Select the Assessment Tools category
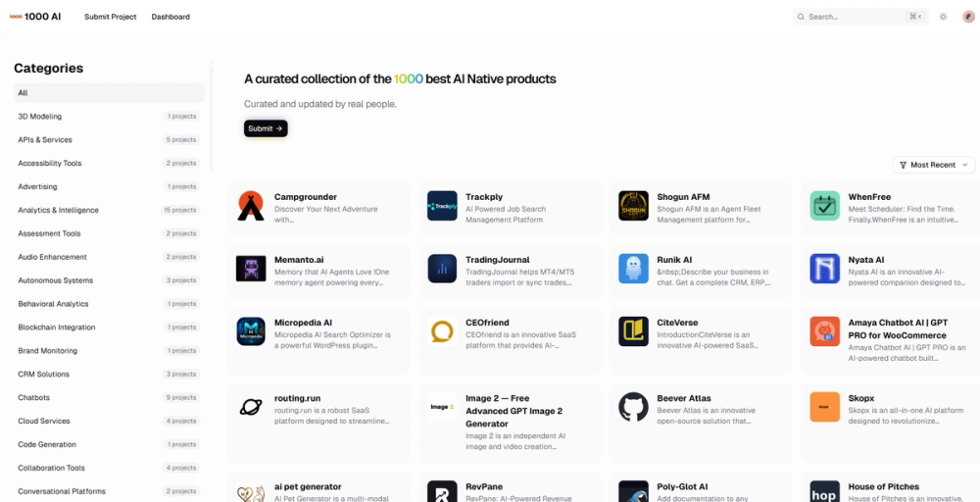Image resolution: width=980 pixels, height=502 pixels. point(109,233)
